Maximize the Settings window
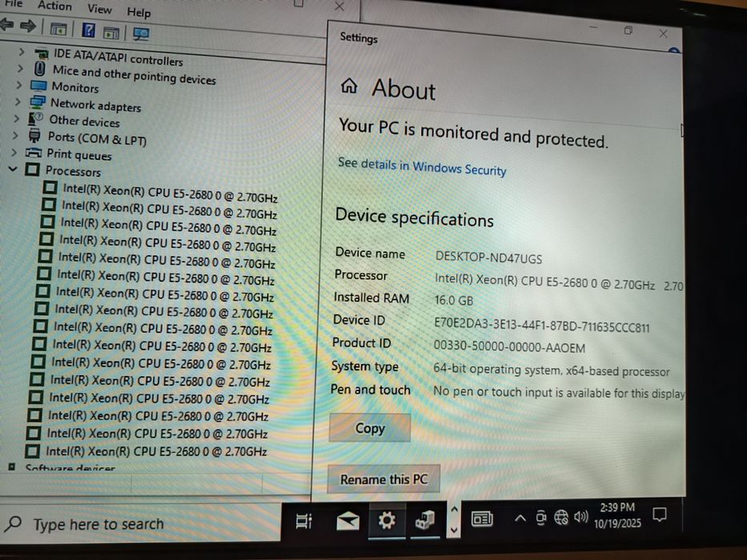This screenshot has height=560, width=747. tap(629, 30)
